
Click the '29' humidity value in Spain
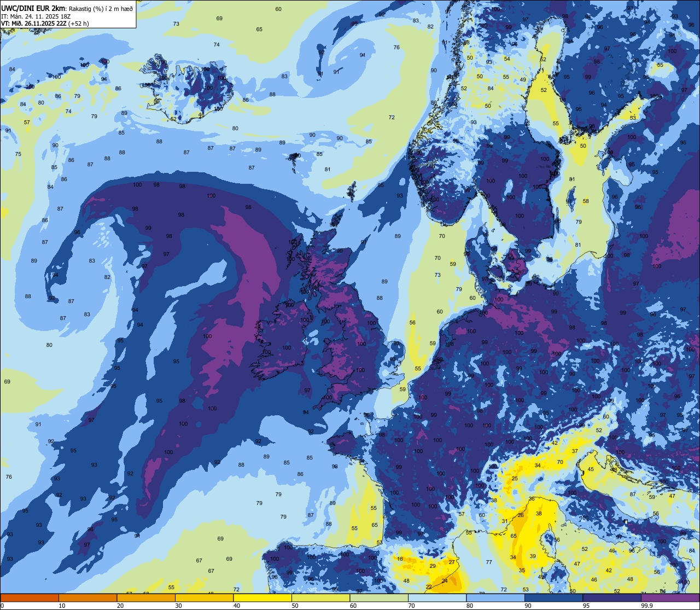[433, 566]
